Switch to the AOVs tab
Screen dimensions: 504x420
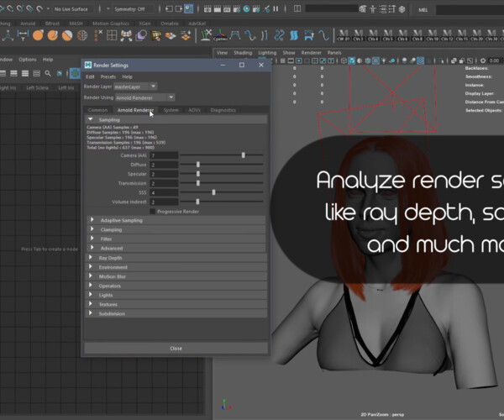coord(194,110)
